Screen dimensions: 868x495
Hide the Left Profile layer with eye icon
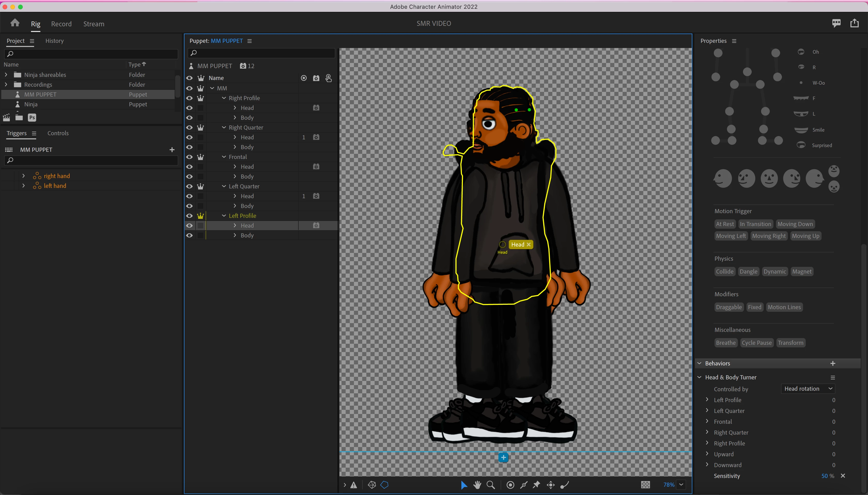click(190, 216)
